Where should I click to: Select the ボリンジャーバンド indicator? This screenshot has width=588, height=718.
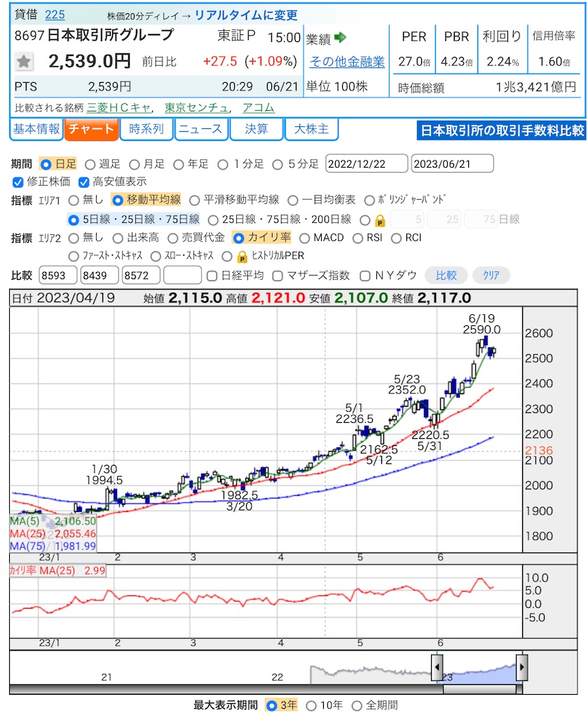coord(369,200)
